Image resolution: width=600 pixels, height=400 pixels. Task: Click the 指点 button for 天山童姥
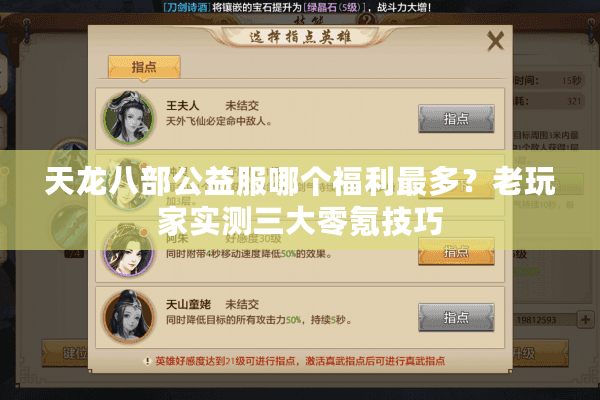(x=456, y=318)
